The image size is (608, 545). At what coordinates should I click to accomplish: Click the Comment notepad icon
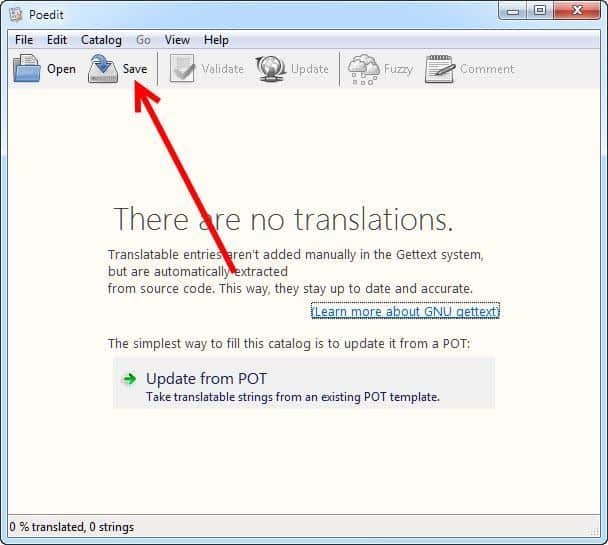tap(440, 69)
